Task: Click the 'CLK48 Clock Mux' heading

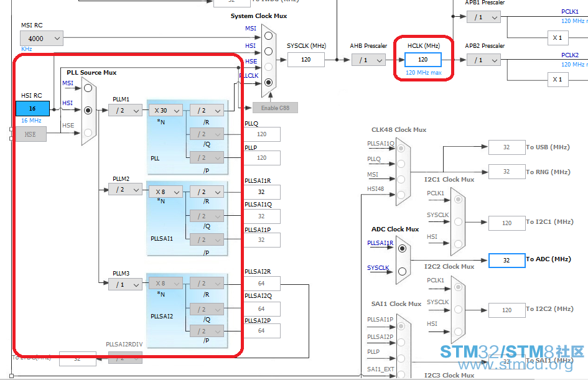Action: [399, 129]
